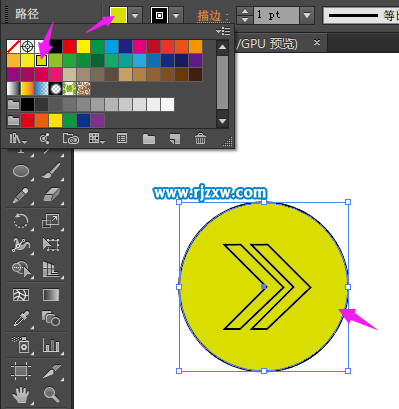This screenshot has width=399, height=409.
Task: Click the top-right selection handle
Action: [x=348, y=202]
